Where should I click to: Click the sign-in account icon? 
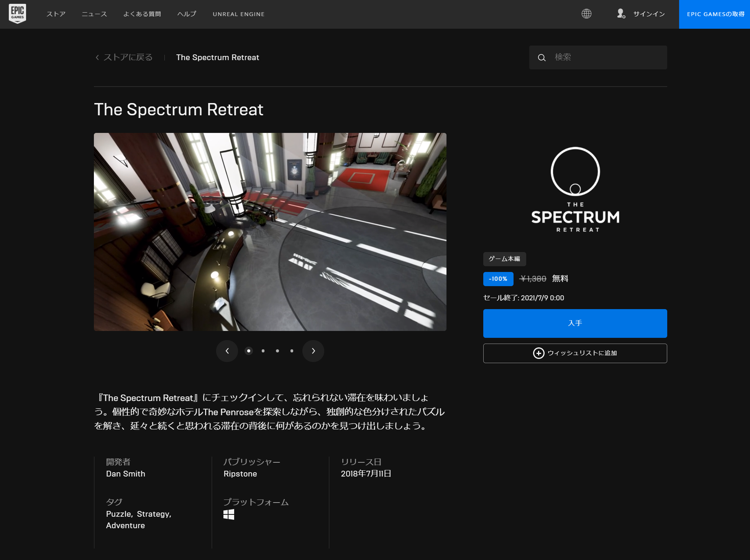[x=621, y=14]
